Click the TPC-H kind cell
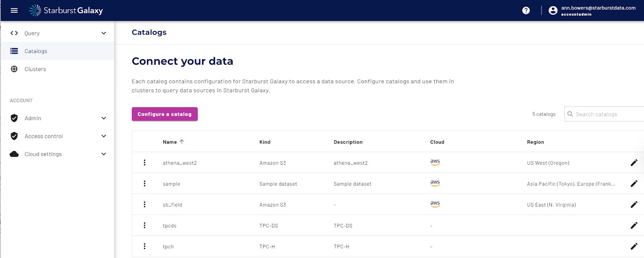Viewport: 644px width, 258px height. [x=267, y=246]
